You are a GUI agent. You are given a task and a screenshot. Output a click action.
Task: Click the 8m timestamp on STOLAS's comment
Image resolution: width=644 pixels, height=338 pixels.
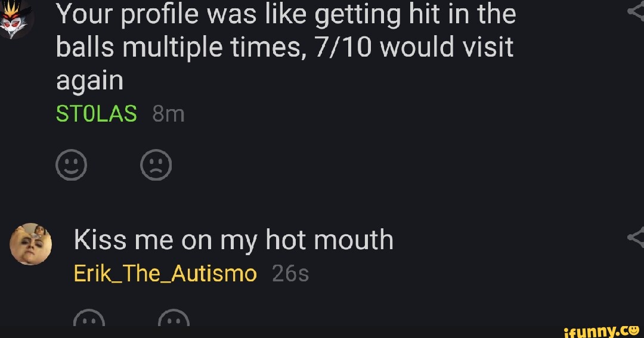[x=168, y=113]
